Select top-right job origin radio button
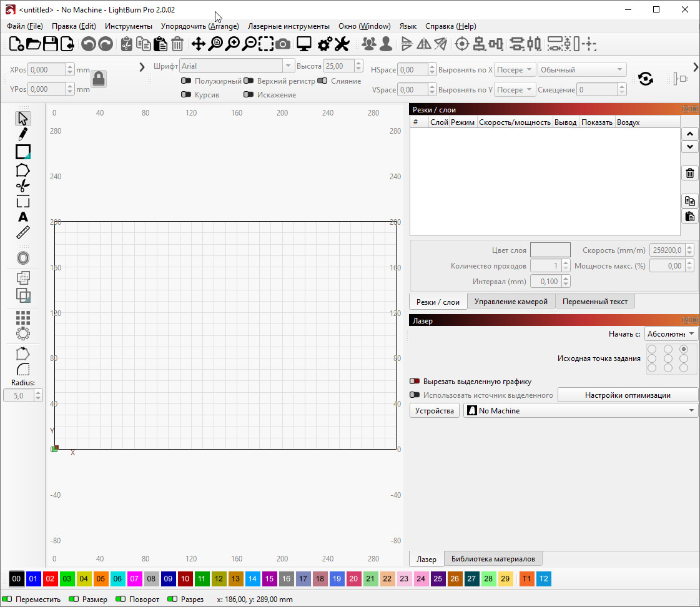The image size is (700, 607). [x=684, y=349]
